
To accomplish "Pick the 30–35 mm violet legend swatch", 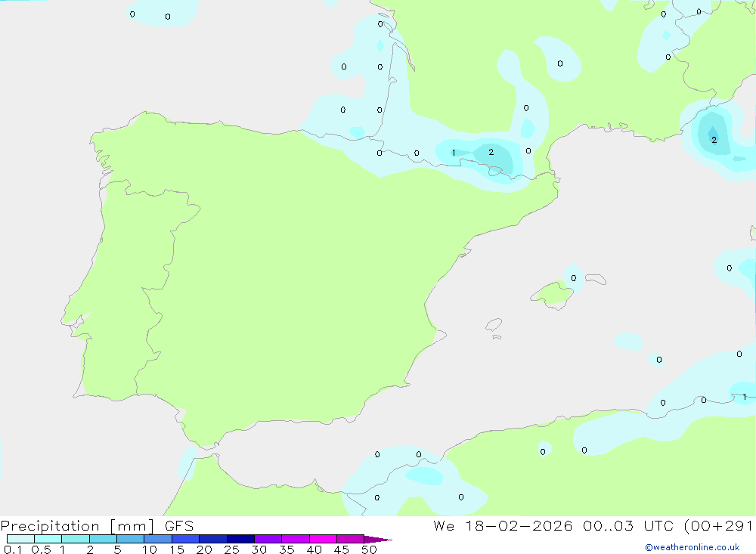I will (268, 539).
